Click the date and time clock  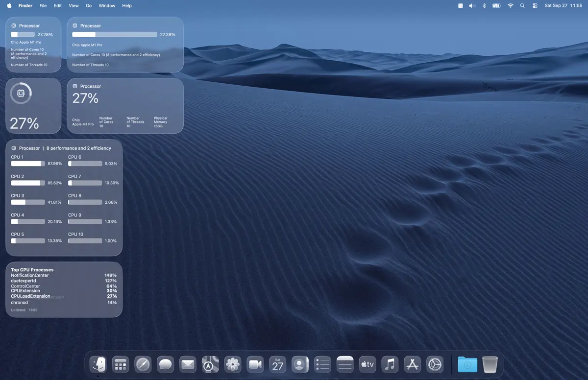pos(563,6)
